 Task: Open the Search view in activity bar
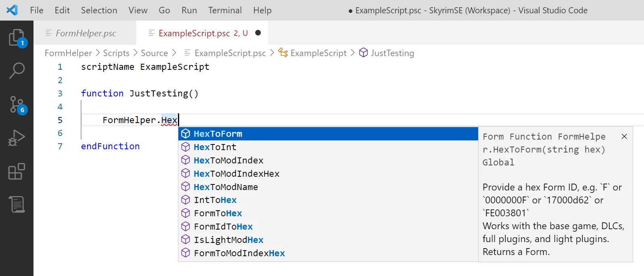pyautogui.click(x=17, y=71)
